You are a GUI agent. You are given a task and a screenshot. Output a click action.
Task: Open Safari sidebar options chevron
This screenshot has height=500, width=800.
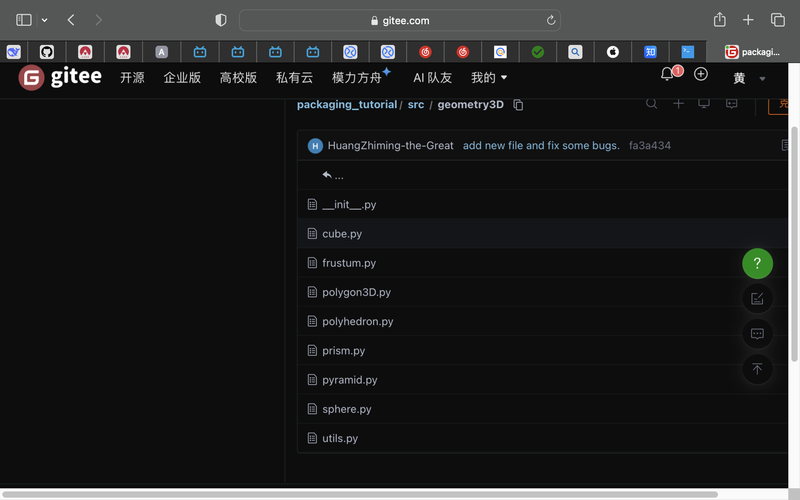click(x=44, y=20)
